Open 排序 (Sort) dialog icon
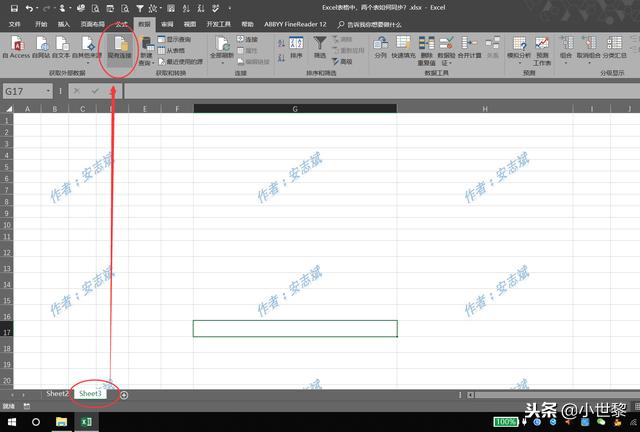 pyautogui.click(x=296, y=47)
